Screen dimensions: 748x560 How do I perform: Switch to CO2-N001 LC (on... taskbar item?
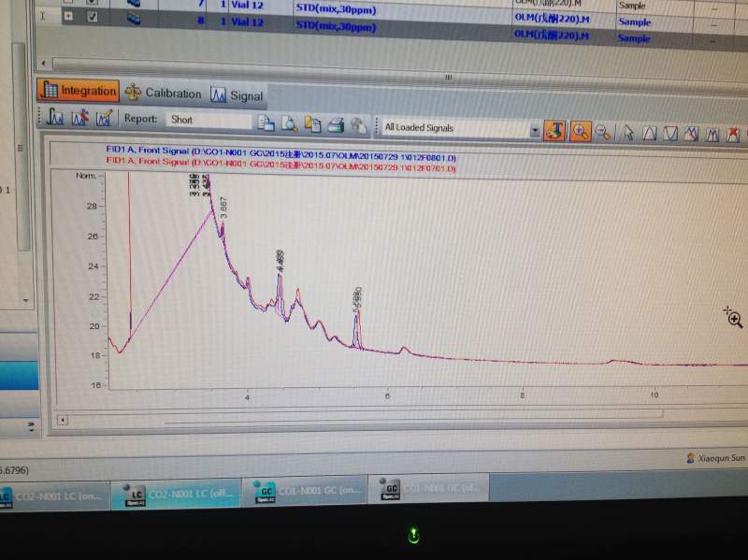click(x=53, y=496)
